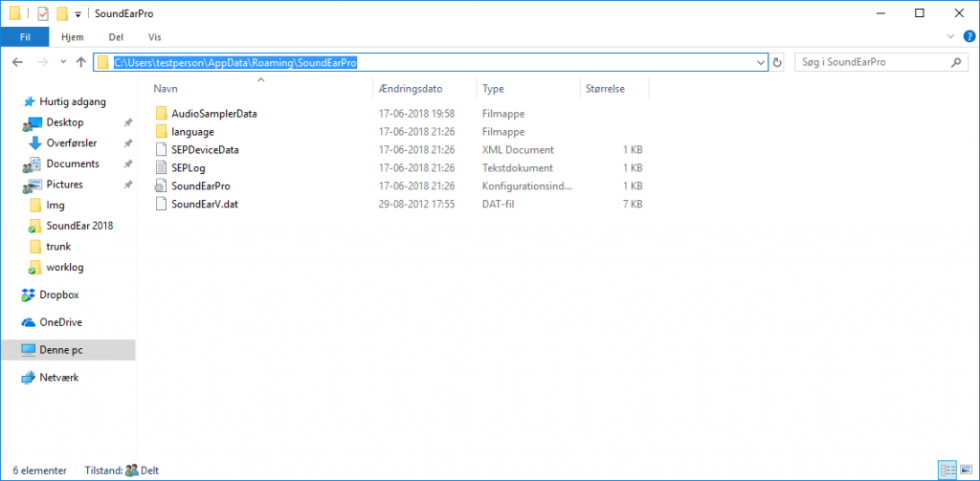Viewport: 980px width, 481px height.
Task: Click the Properties quick access toolbar icon
Action: point(43,13)
